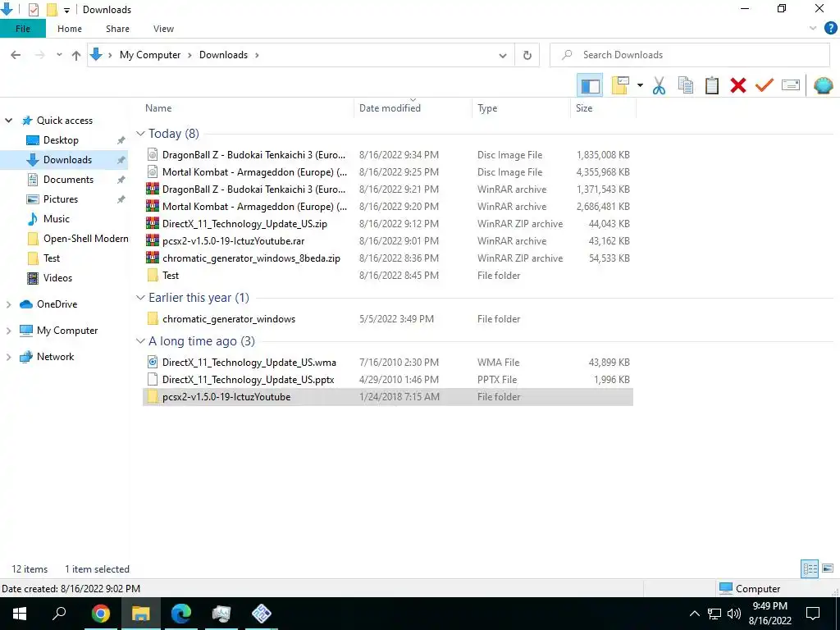Expand OneDrive in navigation tree
Screen dimensions: 840x630
click(x=8, y=304)
